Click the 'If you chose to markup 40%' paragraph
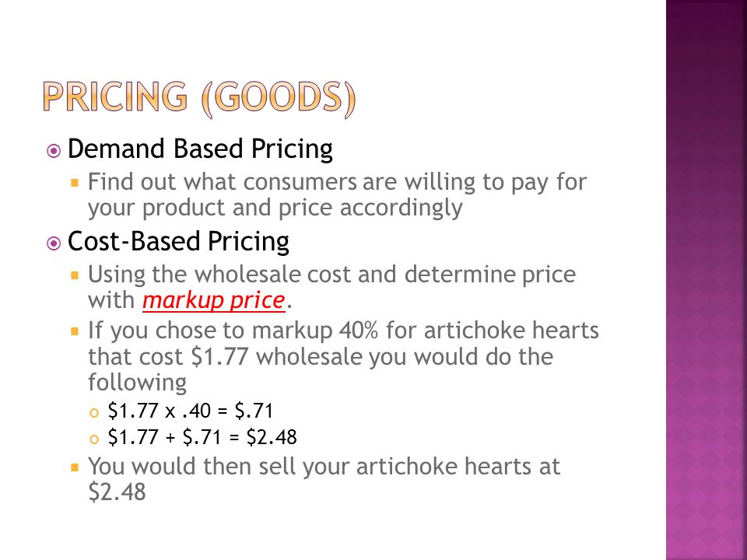 pos(343,356)
